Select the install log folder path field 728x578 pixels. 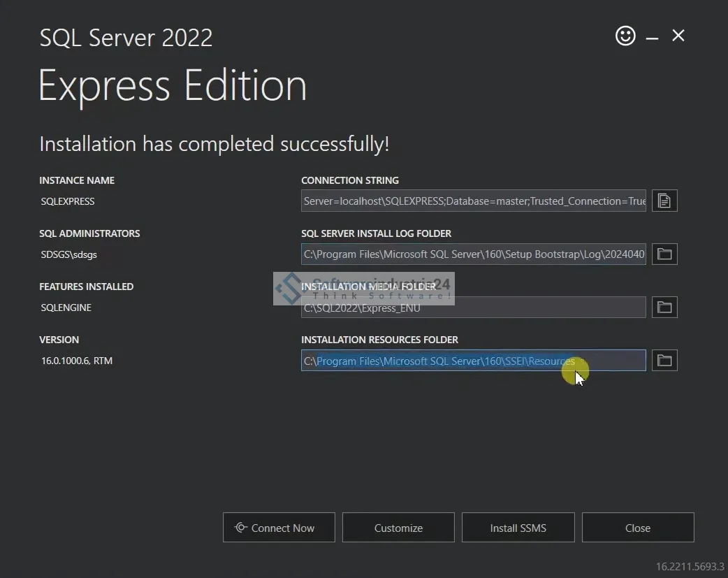473,254
